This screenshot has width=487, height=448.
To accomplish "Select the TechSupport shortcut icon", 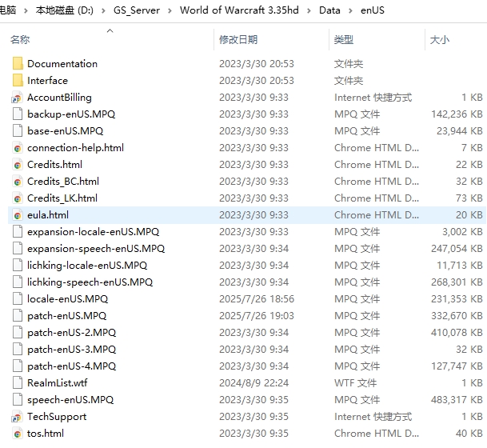I will (17, 417).
